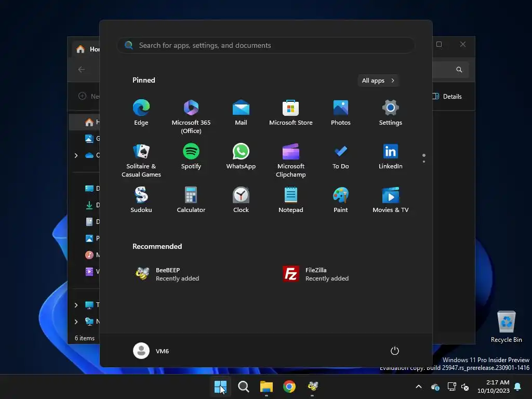Image resolution: width=532 pixels, height=399 pixels.
Task: Go to next pinned apps page dots
Action: pos(424,158)
